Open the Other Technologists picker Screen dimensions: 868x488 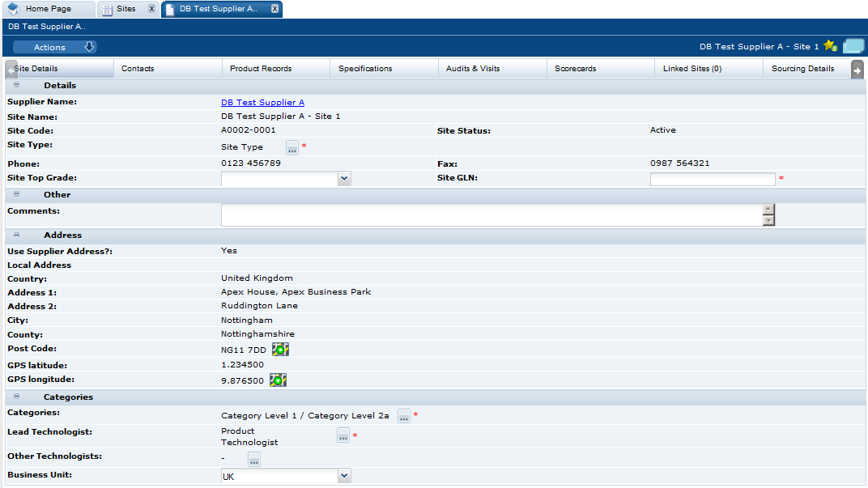click(x=253, y=459)
